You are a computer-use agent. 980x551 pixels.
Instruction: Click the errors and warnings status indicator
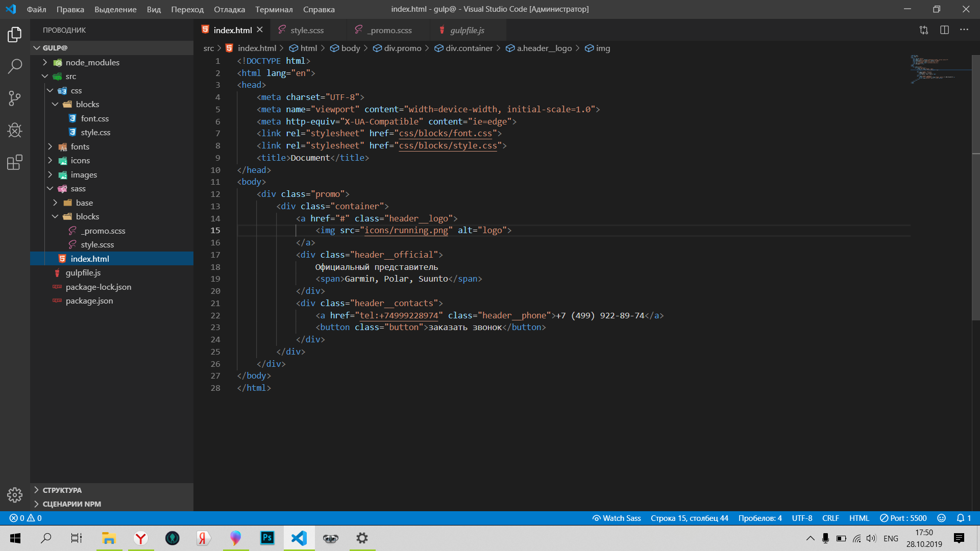pyautogui.click(x=26, y=518)
